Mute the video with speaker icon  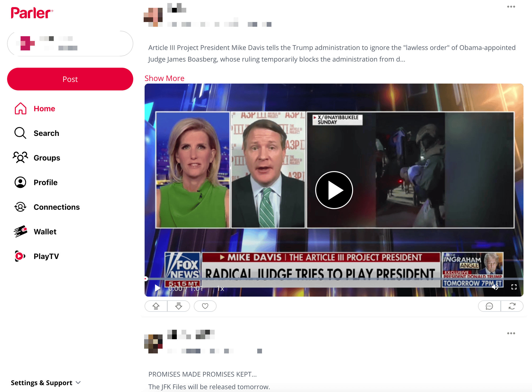[x=495, y=287]
